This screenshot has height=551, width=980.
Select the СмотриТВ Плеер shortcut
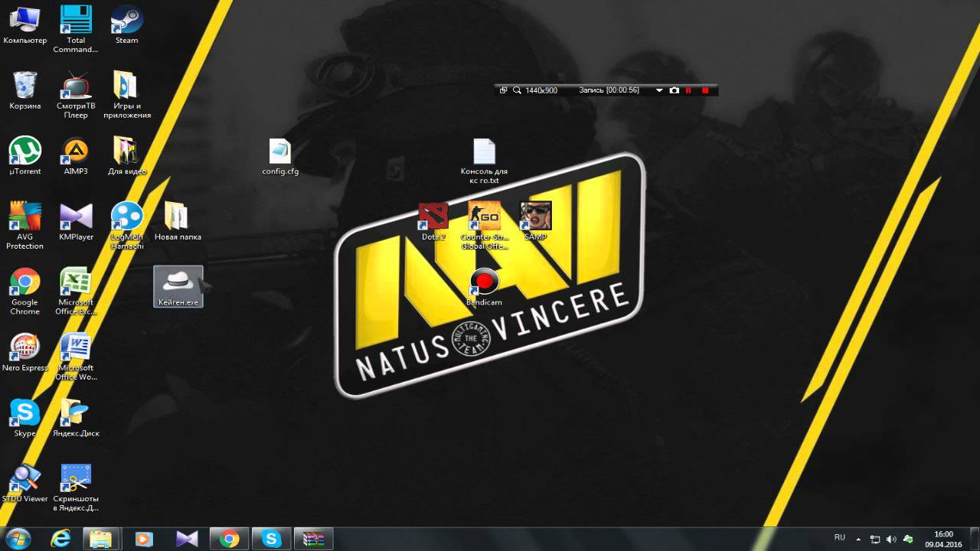point(75,95)
